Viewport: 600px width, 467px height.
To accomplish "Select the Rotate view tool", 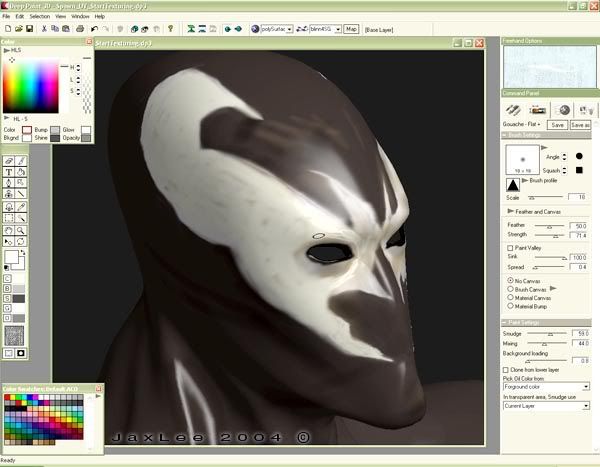I will click(x=21, y=242).
